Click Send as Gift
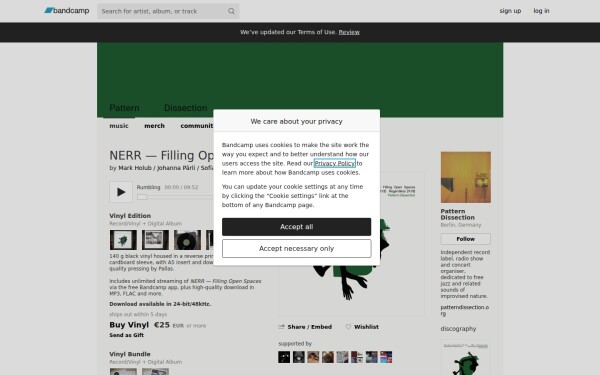Viewport: 600px width, 375px height. point(126,335)
